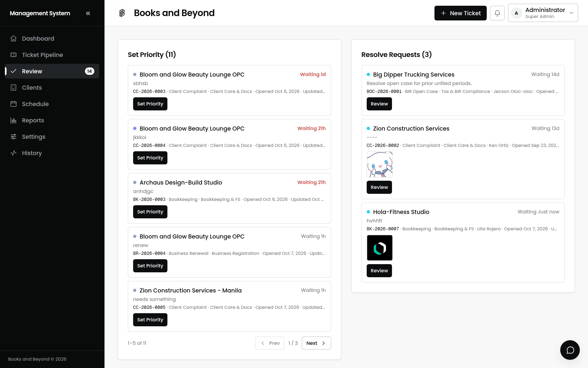Image resolution: width=588 pixels, height=368 pixels.
Task: Click the BK-2026-0007 ticket number
Action: click(x=383, y=229)
